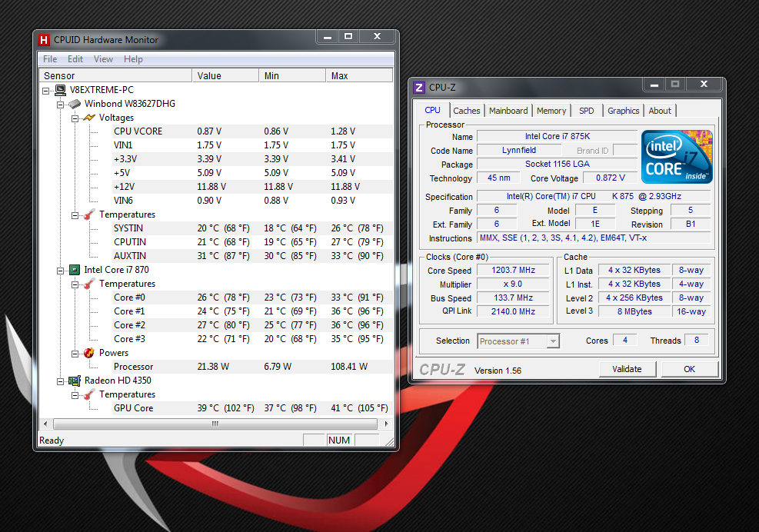The image size is (759, 532).
Task: Click the horizontal scrollbar in Hardware Monitor
Action: click(215, 424)
